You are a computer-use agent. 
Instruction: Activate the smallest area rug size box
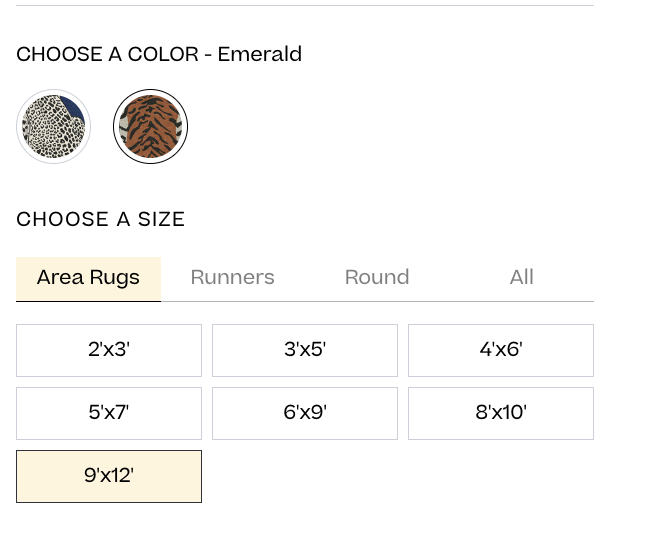tap(109, 350)
